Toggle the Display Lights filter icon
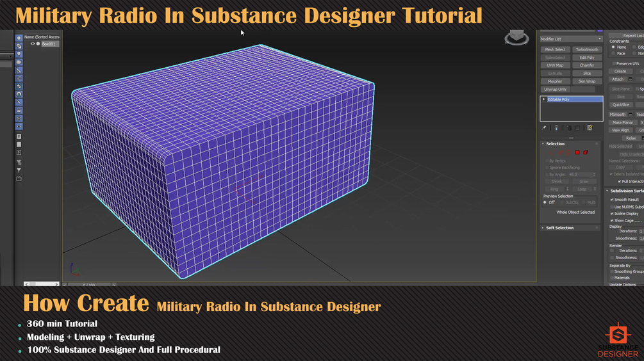The image size is (644, 361). click(x=19, y=54)
